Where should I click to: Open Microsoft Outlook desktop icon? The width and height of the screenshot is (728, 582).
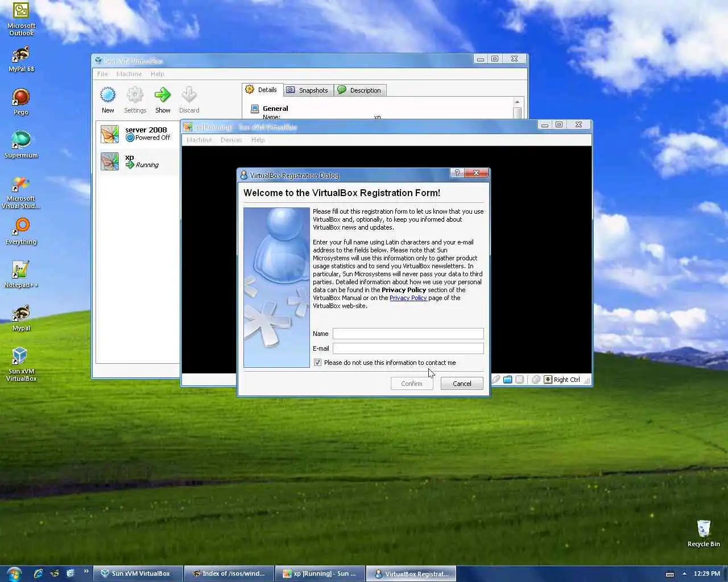(x=21, y=20)
